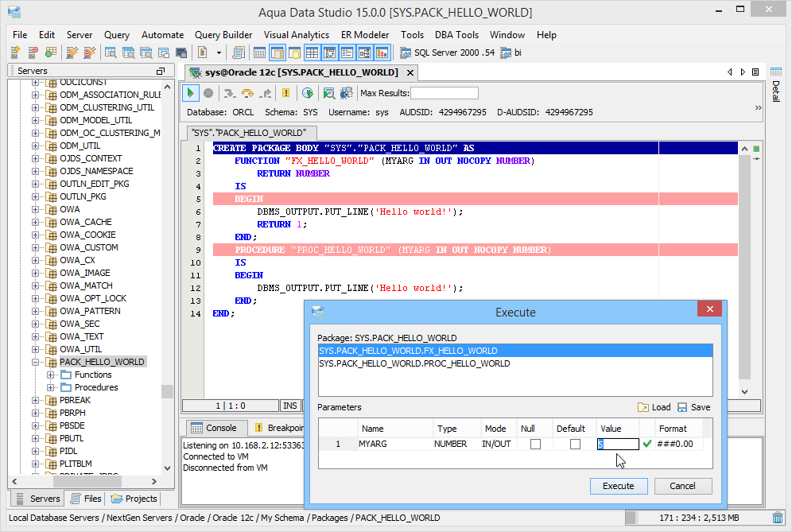Click the magnifier-with-play debug toolbar icon
792x532 pixels.
coord(329,93)
